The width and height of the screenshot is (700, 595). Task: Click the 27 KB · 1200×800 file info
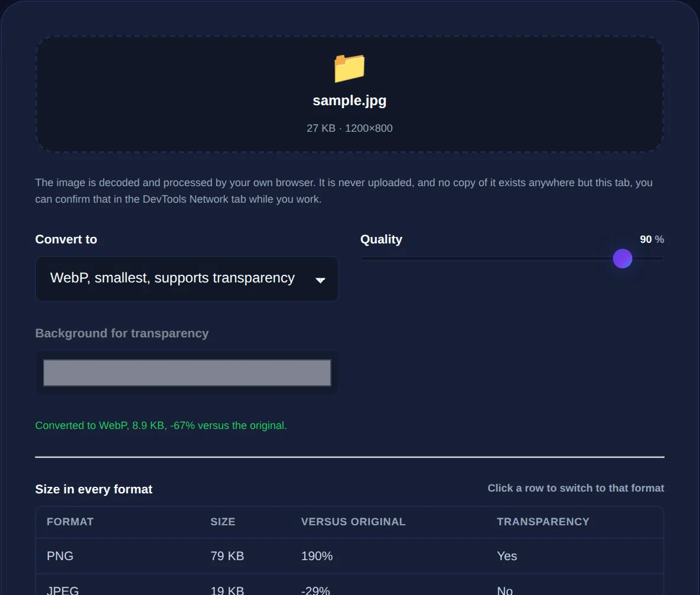coord(350,128)
